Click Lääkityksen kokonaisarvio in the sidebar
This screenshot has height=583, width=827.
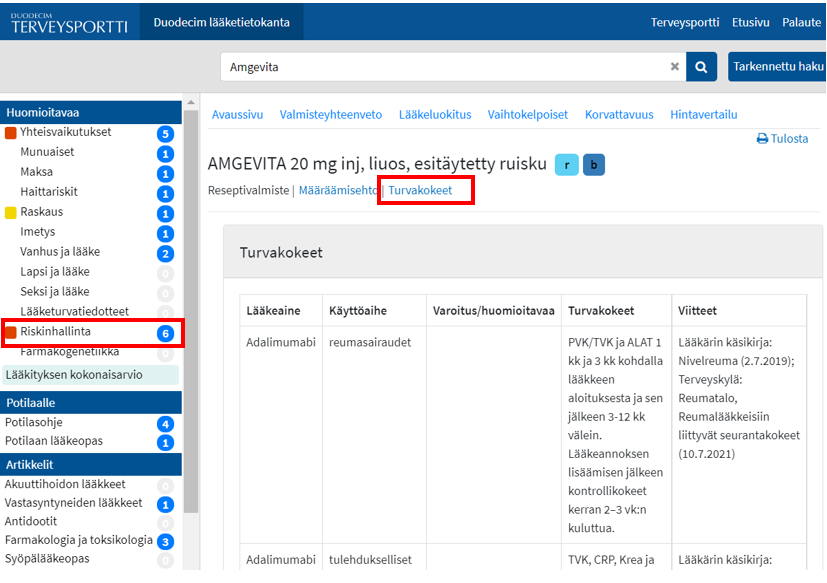tap(90, 375)
